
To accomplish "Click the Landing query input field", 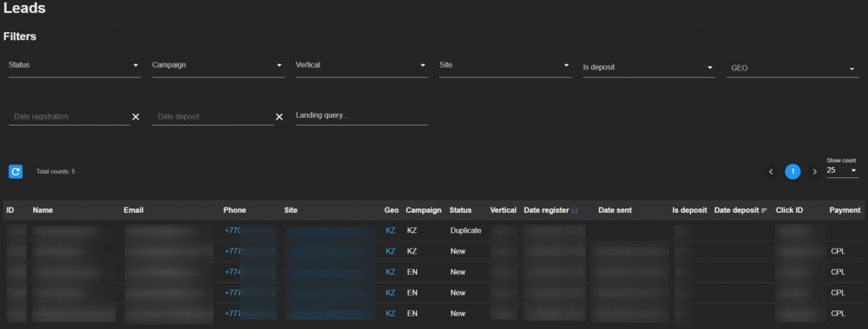I will pyautogui.click(x=362, y=116).
